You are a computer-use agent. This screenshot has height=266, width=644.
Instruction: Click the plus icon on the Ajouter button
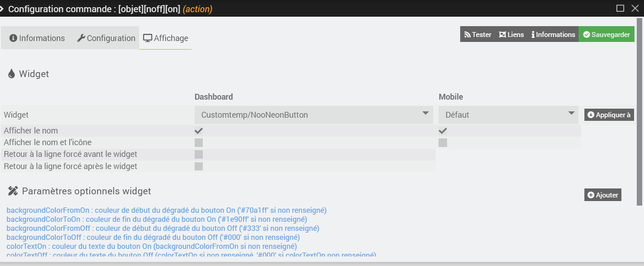592,194
